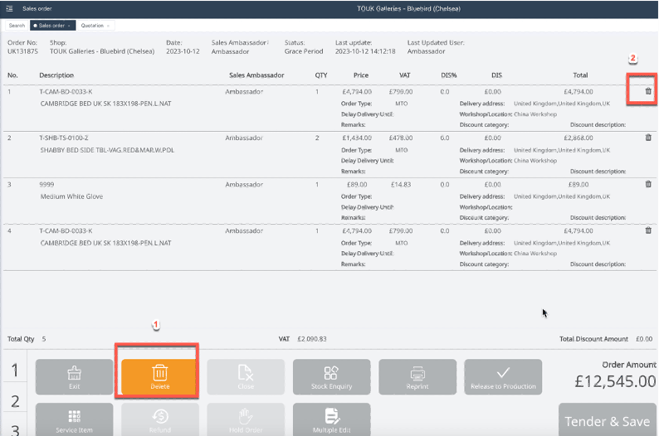
Task: Click the orange Delete order button
Action: pyautogui.click(x=159, y=377)
